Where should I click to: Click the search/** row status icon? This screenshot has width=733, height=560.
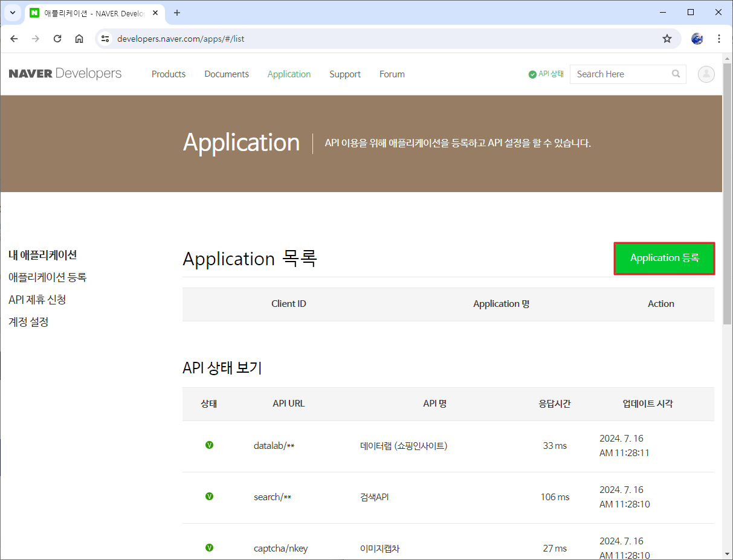point(209,497)
